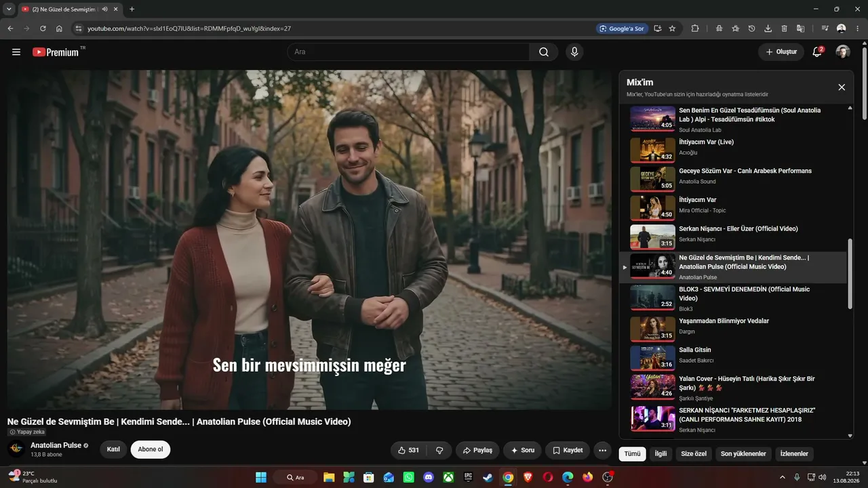
Task: Join the channel with Katıl
Action: (x=113, y=449)
